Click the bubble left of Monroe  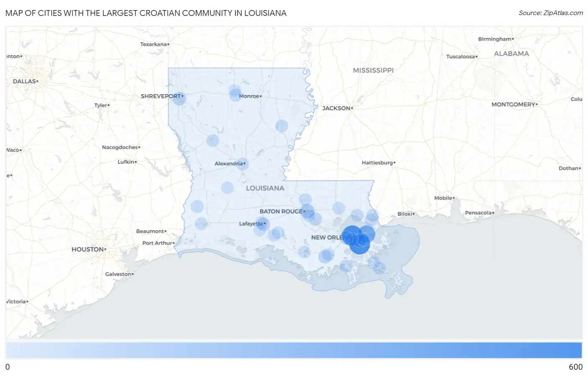coord(235,95)
